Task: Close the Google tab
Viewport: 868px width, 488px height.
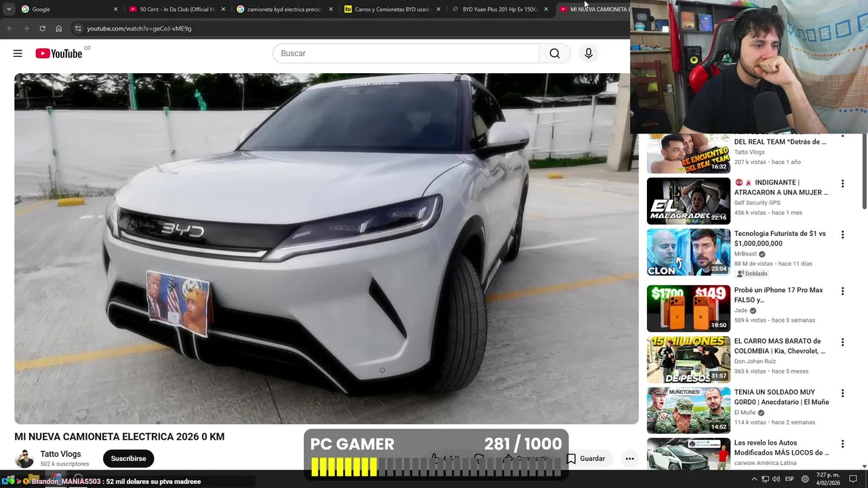Action: point(115,9)
